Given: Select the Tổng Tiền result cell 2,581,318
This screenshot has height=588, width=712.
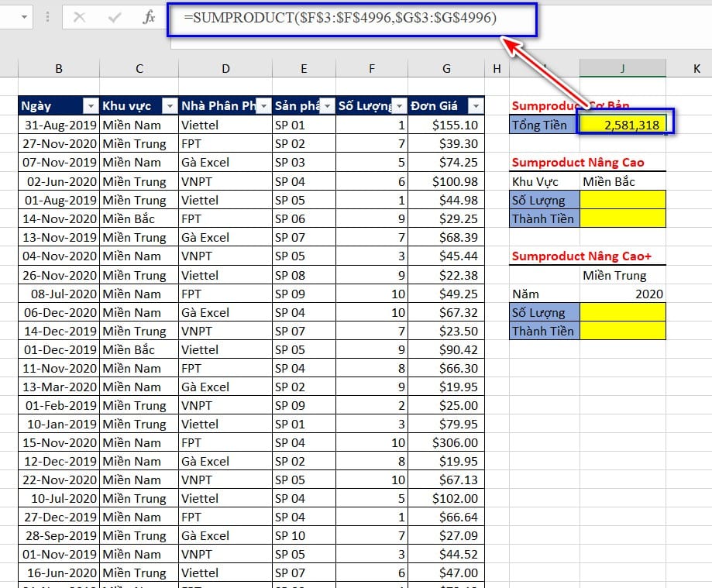Looking at the screenshot, I should 623,125.
